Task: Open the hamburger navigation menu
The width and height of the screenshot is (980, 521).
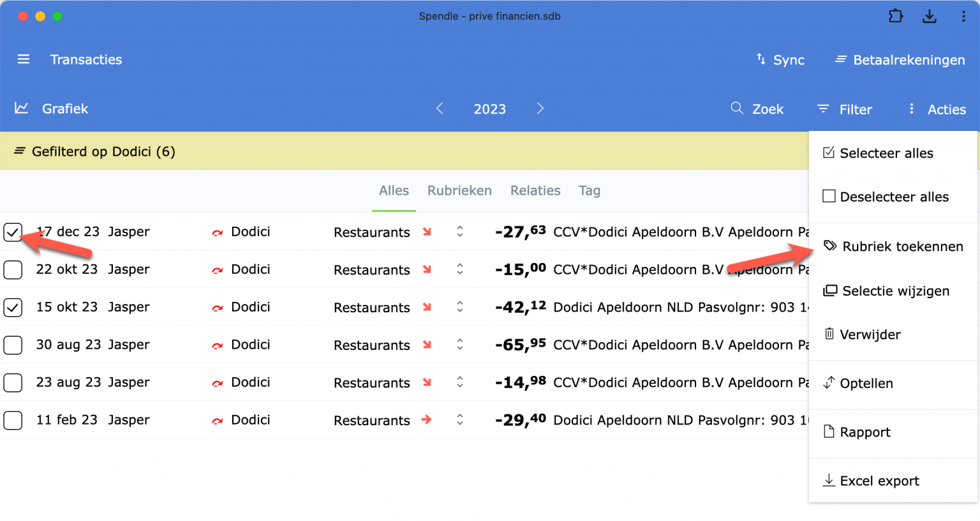Action: pyautogui.click(x=23, y=59)
